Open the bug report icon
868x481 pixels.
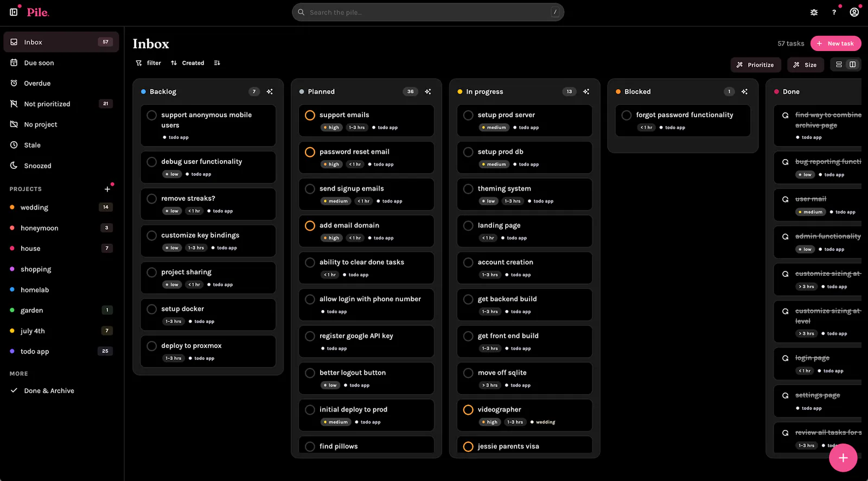(814, 12)
